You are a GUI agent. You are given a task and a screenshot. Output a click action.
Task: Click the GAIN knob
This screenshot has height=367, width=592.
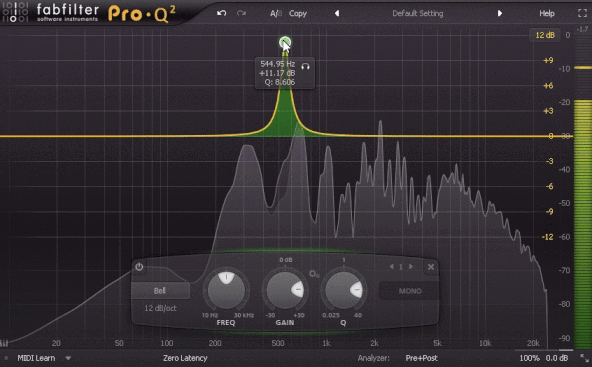[285, 290]
